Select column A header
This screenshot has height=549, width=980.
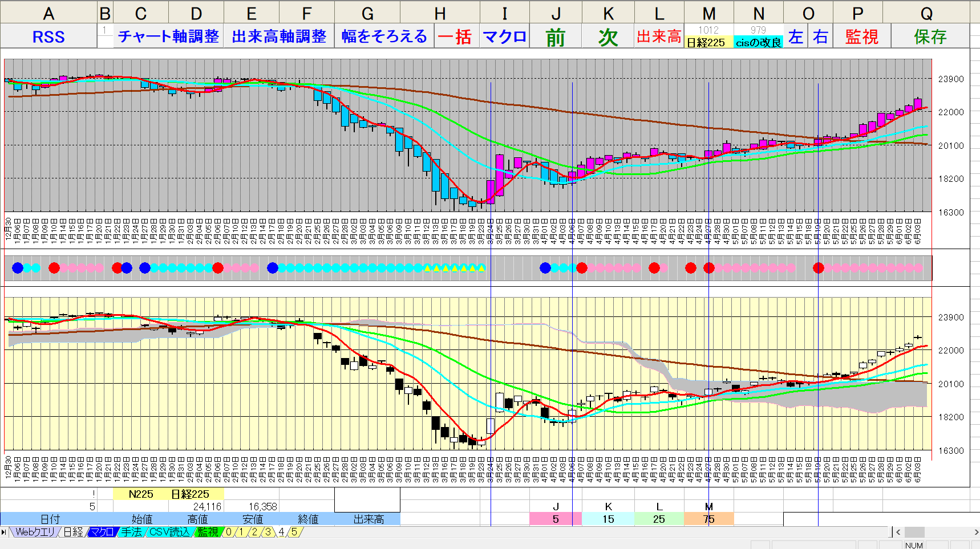click(x=48, y=13)
